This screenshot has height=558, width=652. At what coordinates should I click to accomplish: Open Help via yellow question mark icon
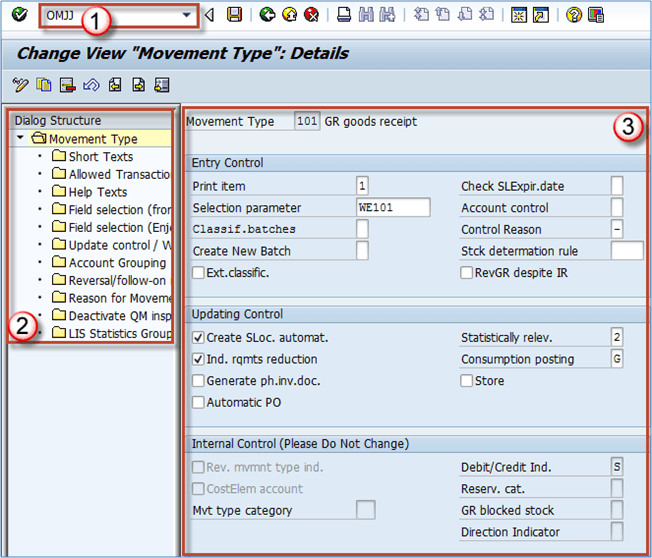tap(573, 15)
